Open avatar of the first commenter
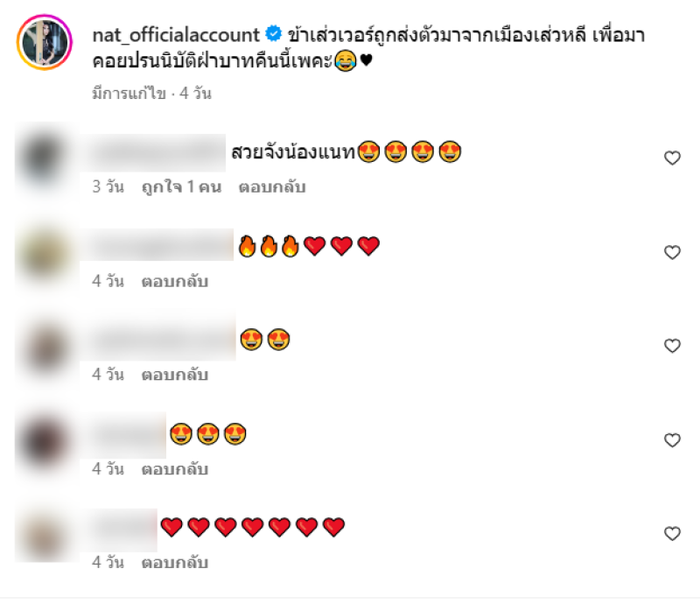Screen dimensions: 700x604 45,159
